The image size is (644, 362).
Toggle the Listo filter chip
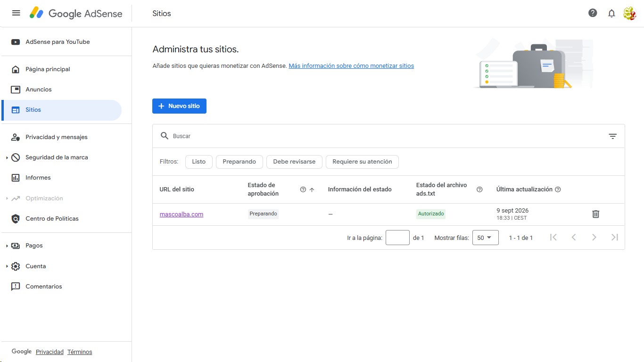click(x=199, y=162)
